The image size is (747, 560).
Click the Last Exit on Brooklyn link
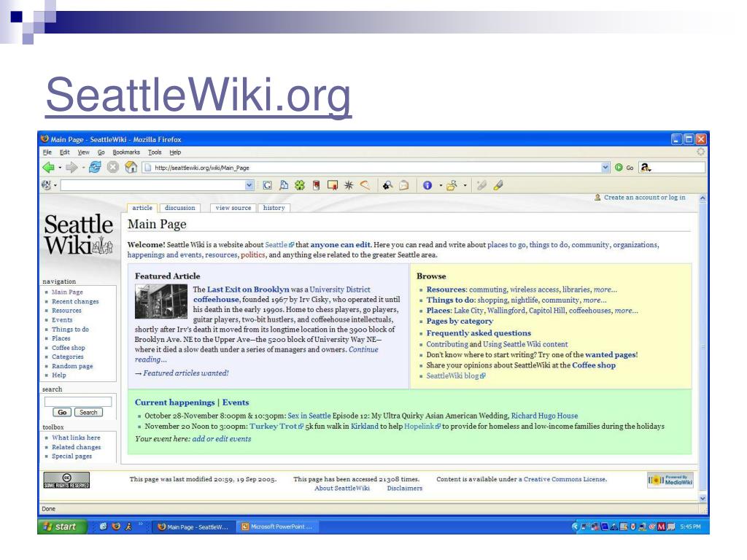(248, 289)
